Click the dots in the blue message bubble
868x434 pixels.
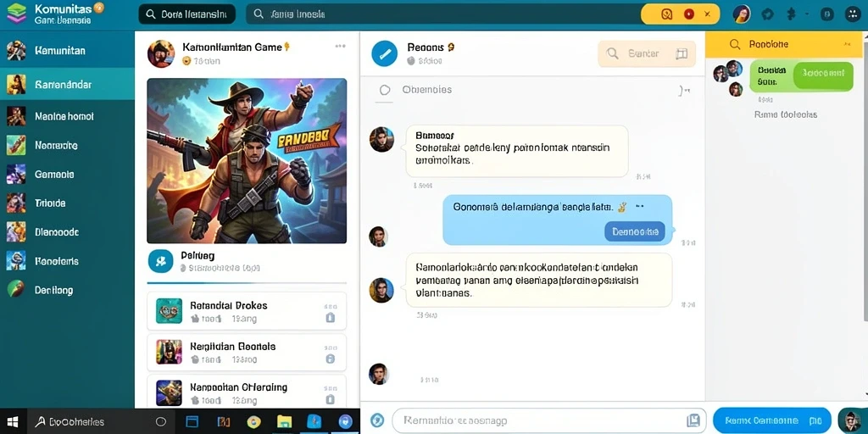pos(639,207)
